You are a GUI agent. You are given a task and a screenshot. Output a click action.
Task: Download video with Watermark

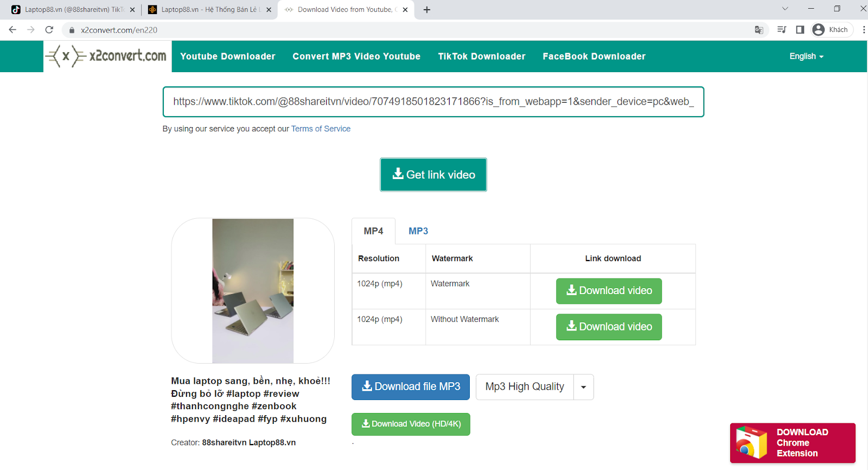point(609,291)
